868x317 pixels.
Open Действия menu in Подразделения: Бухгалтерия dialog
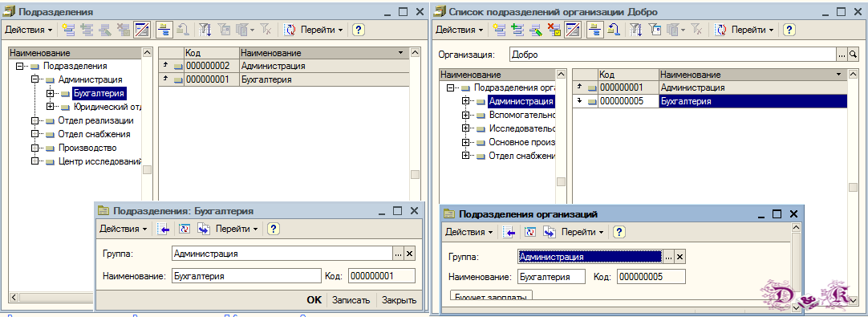[x=124, y=229]
